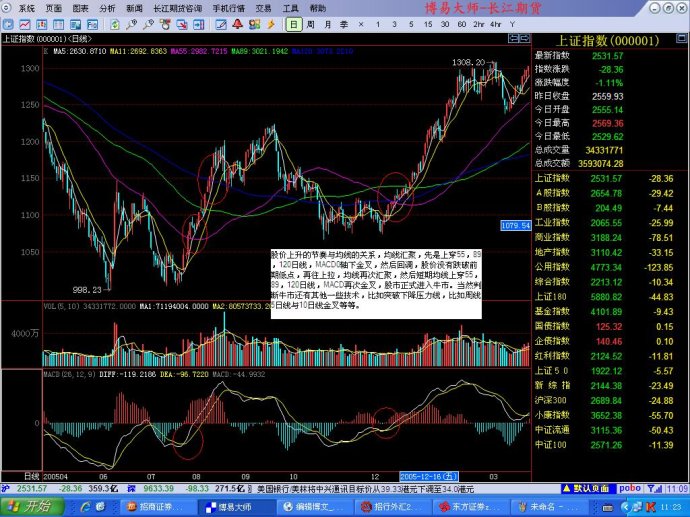Open the 图表 menu
The height and width of the screenshot is (517, 690).
tap(81, 8)
